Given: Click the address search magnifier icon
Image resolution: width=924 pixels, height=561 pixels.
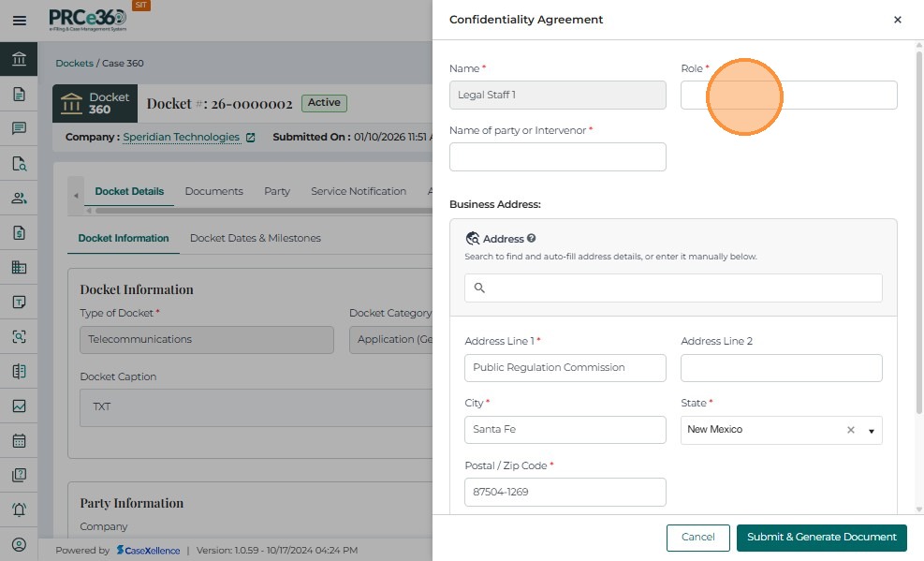Looking at the screenshot, I should (x=479, y=288).
